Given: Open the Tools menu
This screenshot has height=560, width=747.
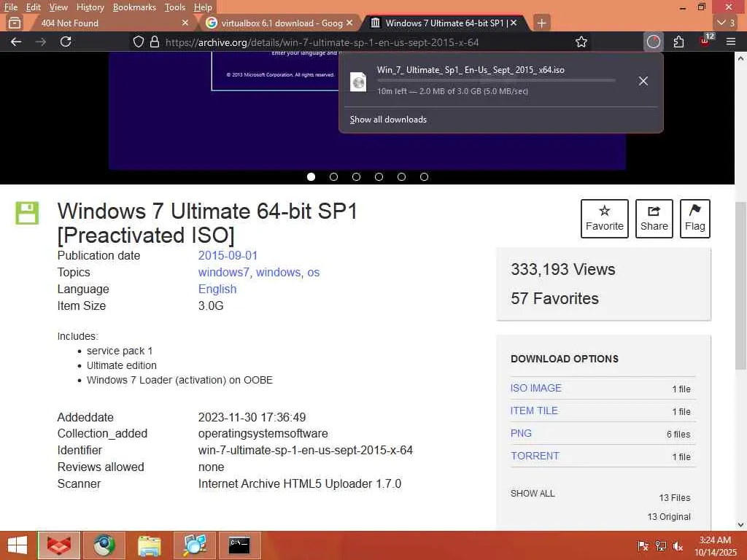Looking at the screenshot, I should 175,7.
